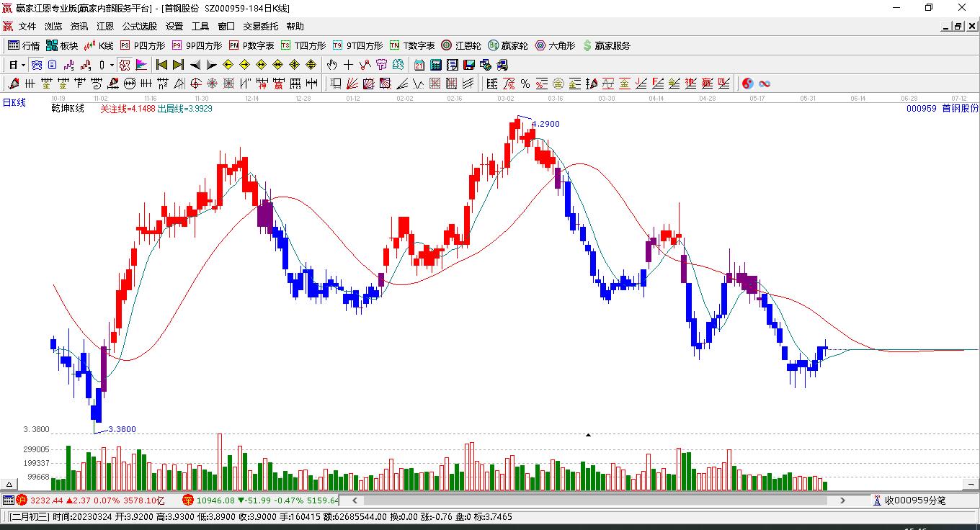
Task: Click the yin-yang symbol icon
Action: (748, 84)
